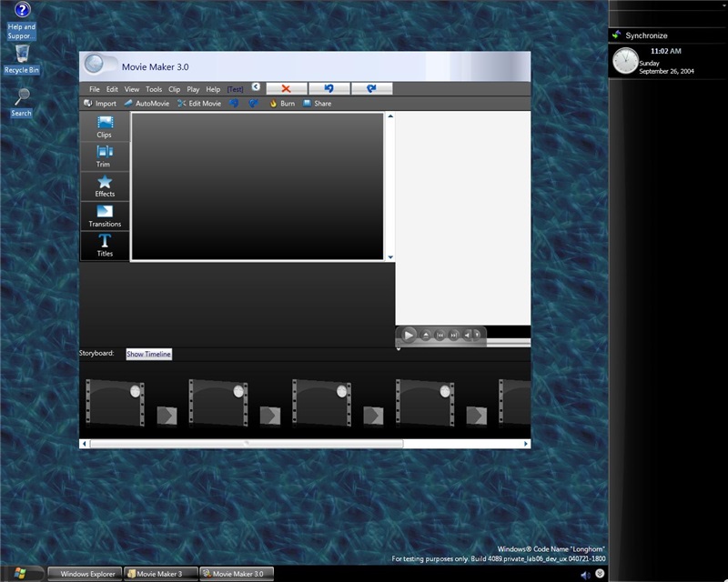Screen dimensions: 728x582
Task: Select the Trim tool
Action: (x=105, y=156)
